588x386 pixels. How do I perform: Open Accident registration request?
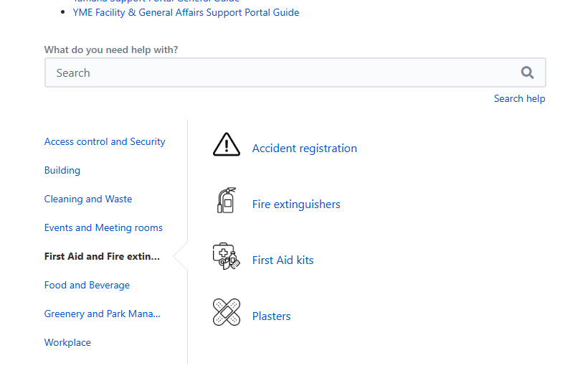point(305,149)
